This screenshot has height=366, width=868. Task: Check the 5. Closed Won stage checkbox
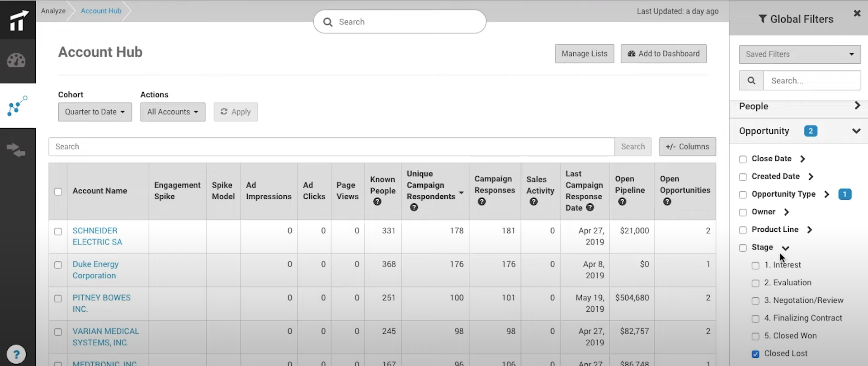(x=755, y=336)
